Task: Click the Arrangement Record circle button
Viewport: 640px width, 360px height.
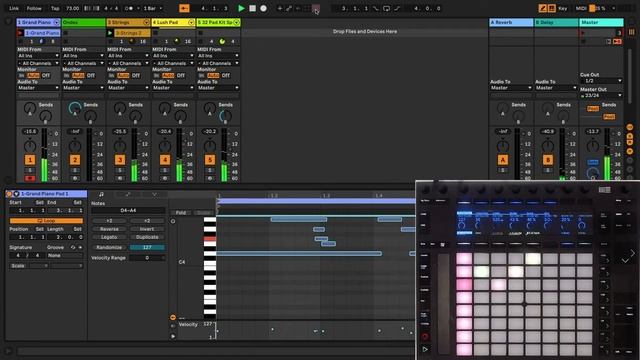Action: click(263, 8)
